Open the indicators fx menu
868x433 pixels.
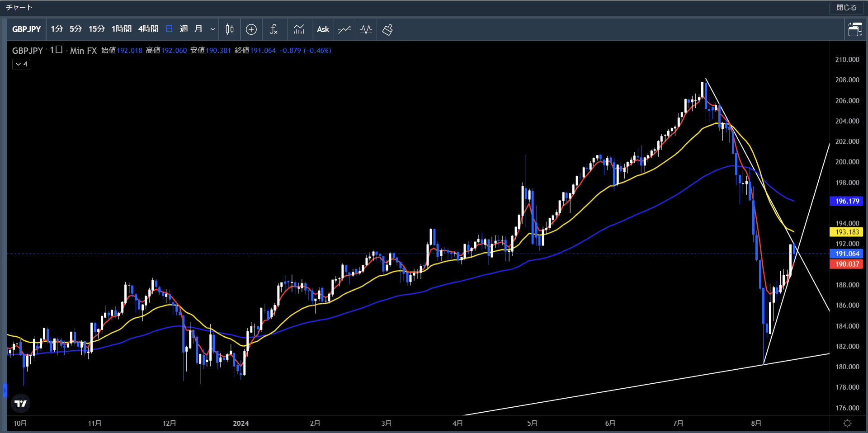[x=274, y=29]
